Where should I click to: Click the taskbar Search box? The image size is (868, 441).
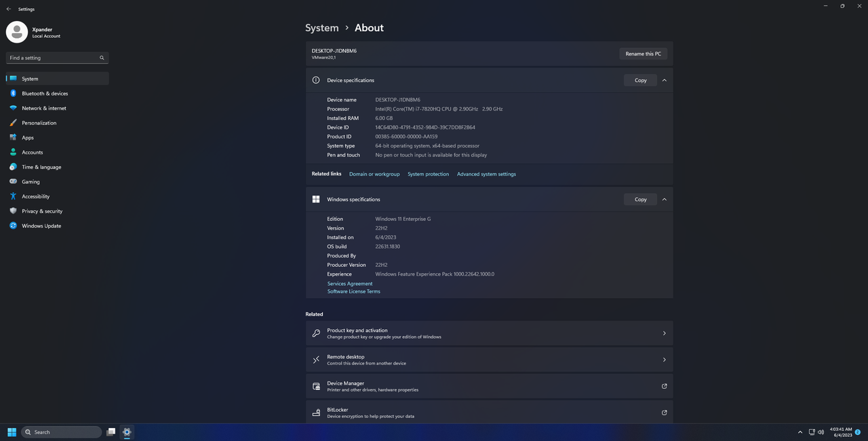[62, 432]
